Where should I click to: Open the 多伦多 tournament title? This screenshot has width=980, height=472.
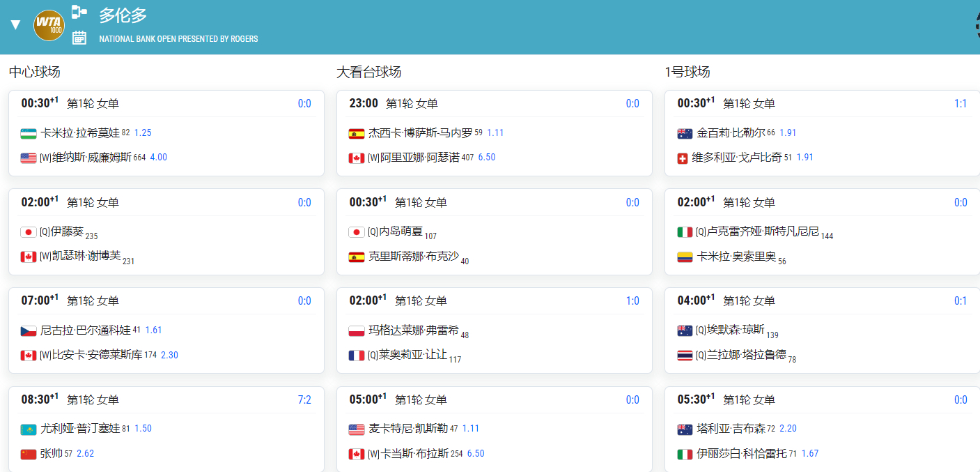click(123, 15)
